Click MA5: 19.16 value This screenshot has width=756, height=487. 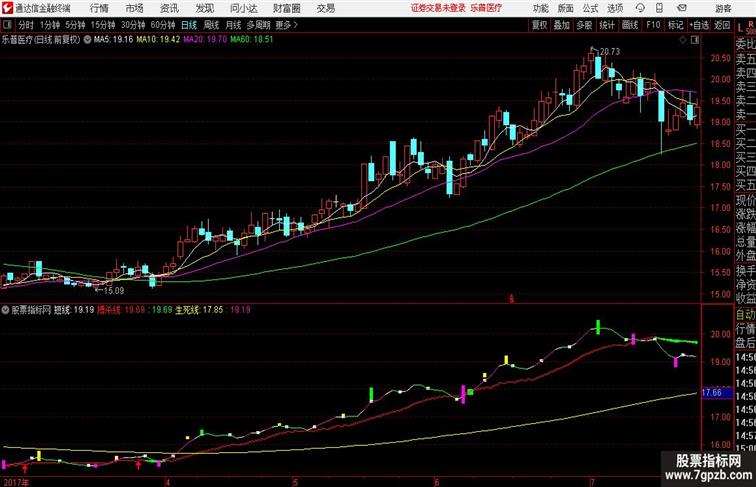[113, 40]
